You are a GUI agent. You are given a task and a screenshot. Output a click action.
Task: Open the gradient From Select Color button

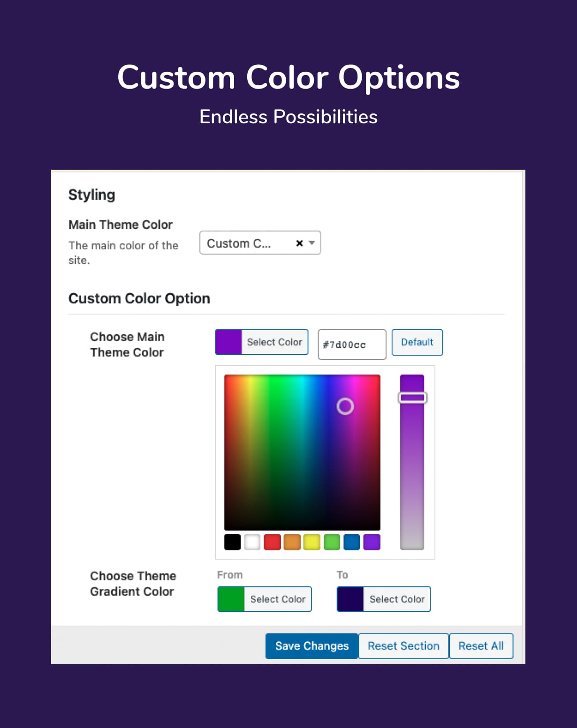click(278, 599)
